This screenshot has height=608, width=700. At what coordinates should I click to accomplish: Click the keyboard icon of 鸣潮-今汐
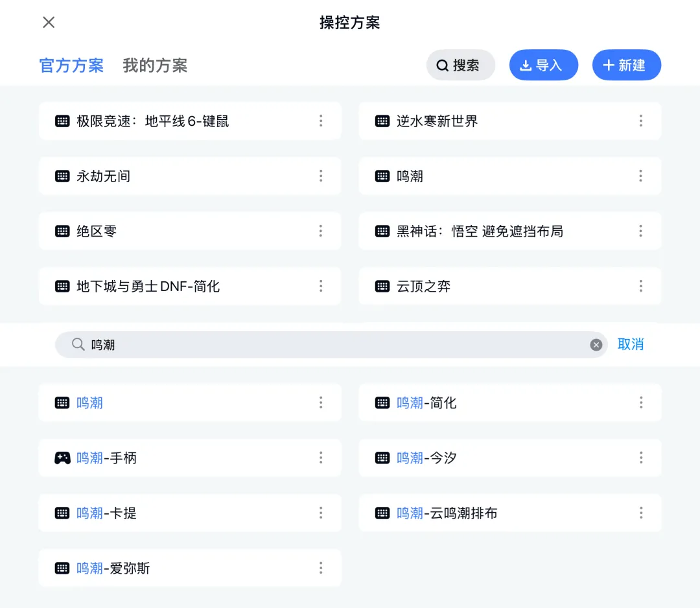[x=382, y=458]
